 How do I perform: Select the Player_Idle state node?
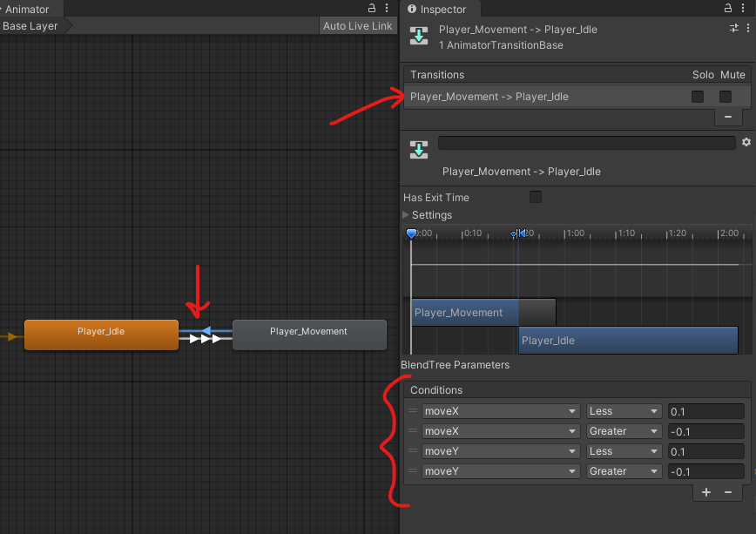[x=101, y=335]
